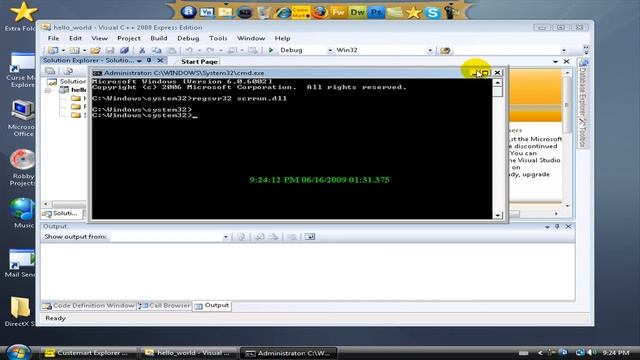Image resolution: width=640 pixels, height=360 pixels.
Task: Open Dreamweaver (Dw) from the top dock
Action: pos(357,12)
